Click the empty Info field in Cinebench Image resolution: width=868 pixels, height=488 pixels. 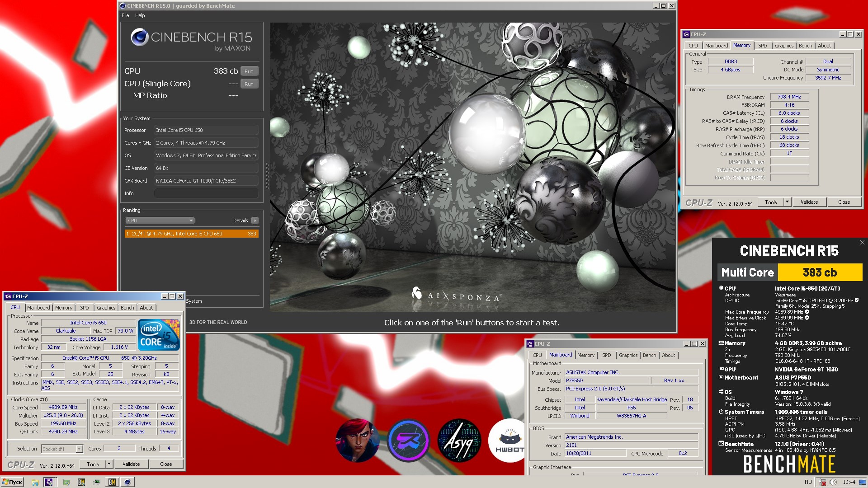[x=207, y=193]
